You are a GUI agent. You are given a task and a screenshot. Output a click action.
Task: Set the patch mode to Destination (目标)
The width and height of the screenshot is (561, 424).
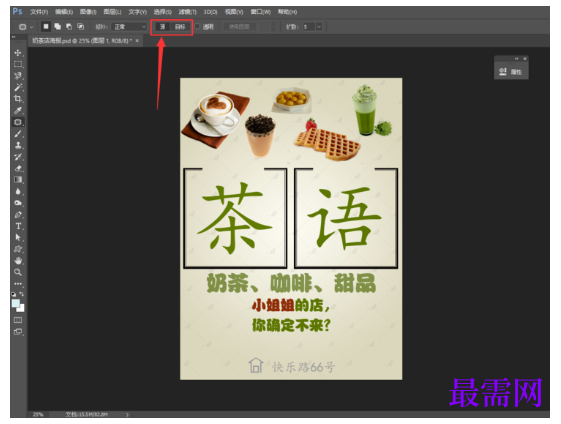click(x=180, y=27)
